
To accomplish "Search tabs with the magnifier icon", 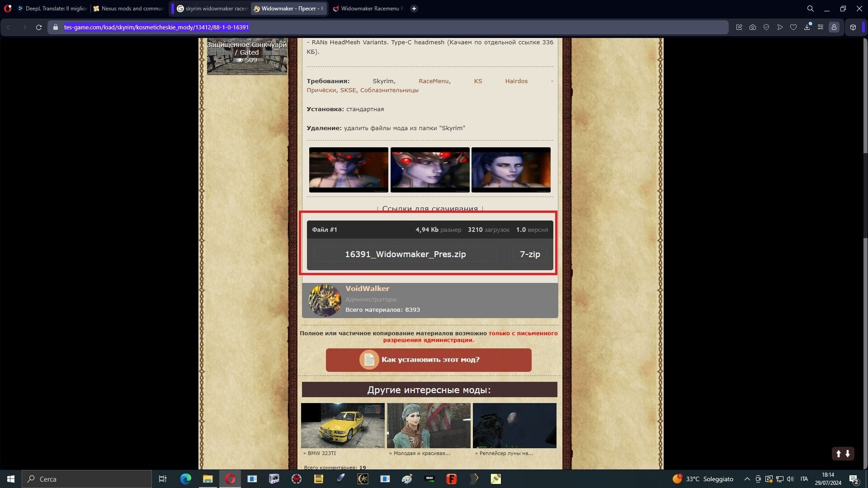I will pos(811,9).
